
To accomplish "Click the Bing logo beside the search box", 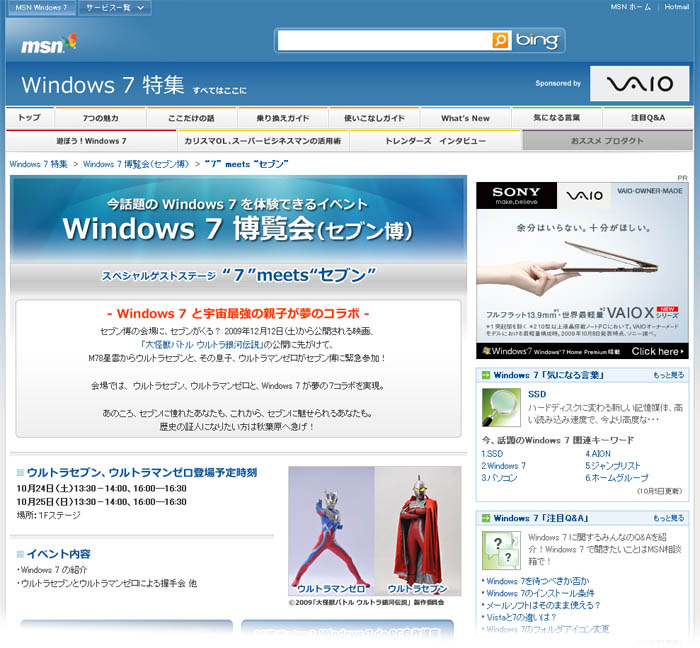I will [x=537, y=41].
